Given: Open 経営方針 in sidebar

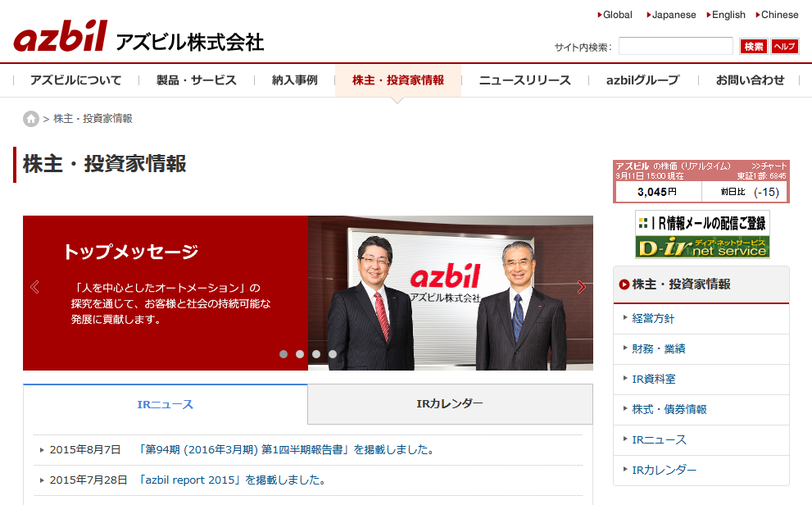Looking at the screenshot, I should point(653,319).
